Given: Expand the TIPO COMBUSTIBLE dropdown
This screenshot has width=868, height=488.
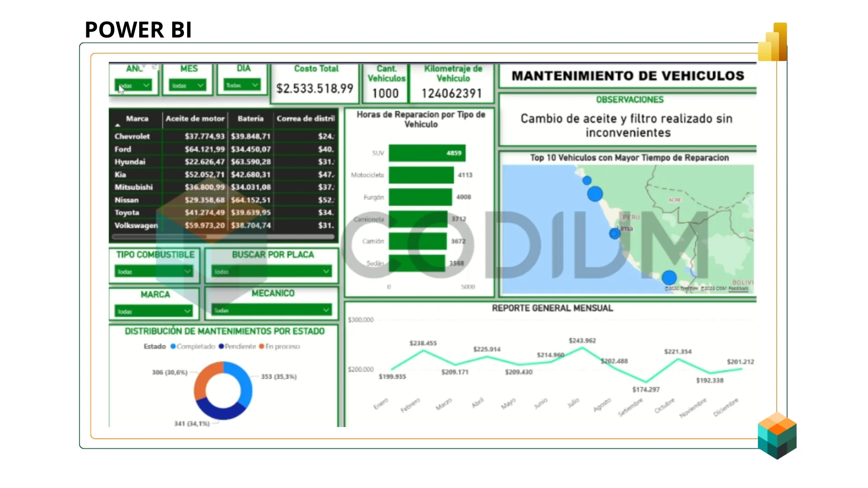Looking at the screenshot, I should click(154, 271).
